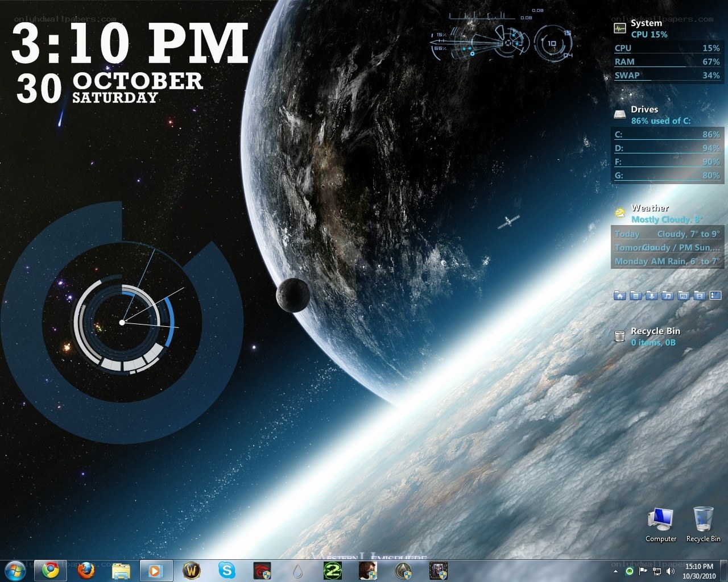This screenshot has height=582, width=728.
Task: Click the small round HUD gauge showing 10
Action: click(552, 43)
